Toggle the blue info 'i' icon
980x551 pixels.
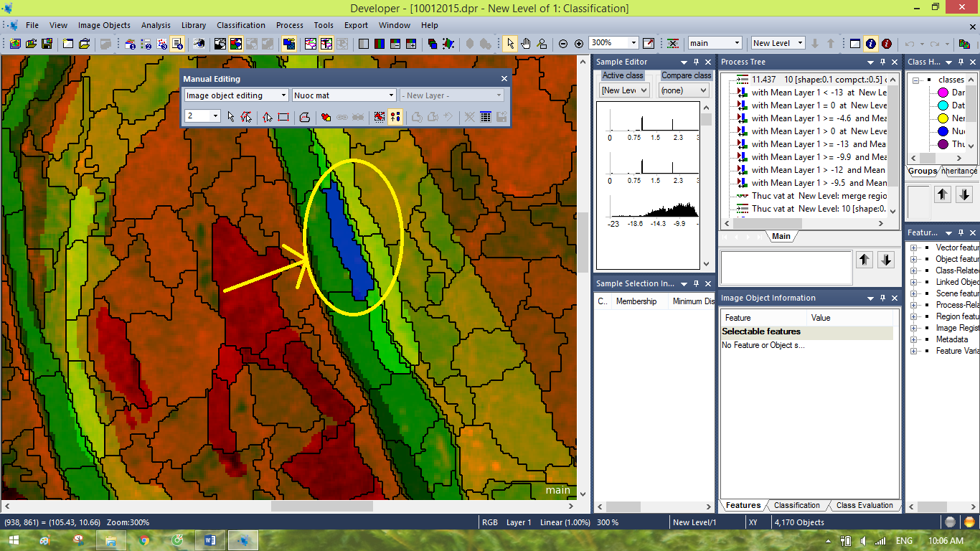point(871,43)
